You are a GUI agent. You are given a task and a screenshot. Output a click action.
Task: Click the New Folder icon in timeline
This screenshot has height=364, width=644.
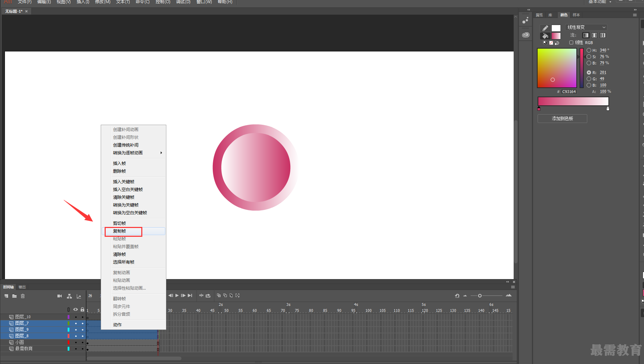(14, 296)
